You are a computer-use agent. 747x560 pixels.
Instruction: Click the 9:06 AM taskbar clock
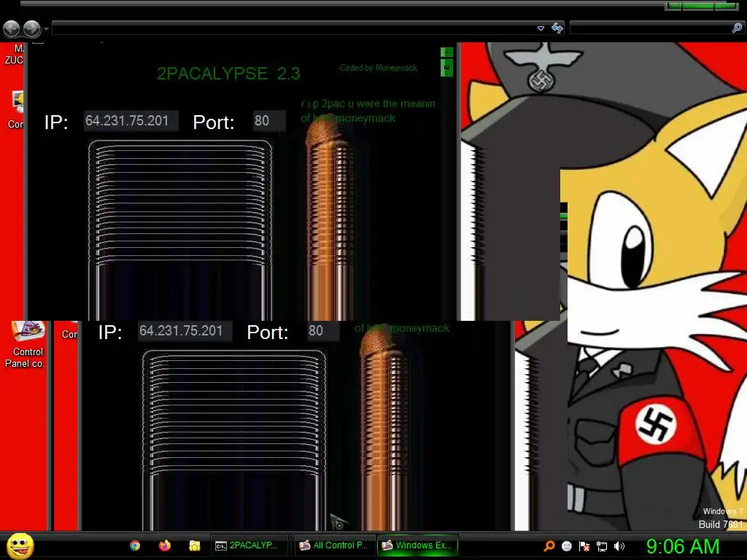[x=683, y=546]
